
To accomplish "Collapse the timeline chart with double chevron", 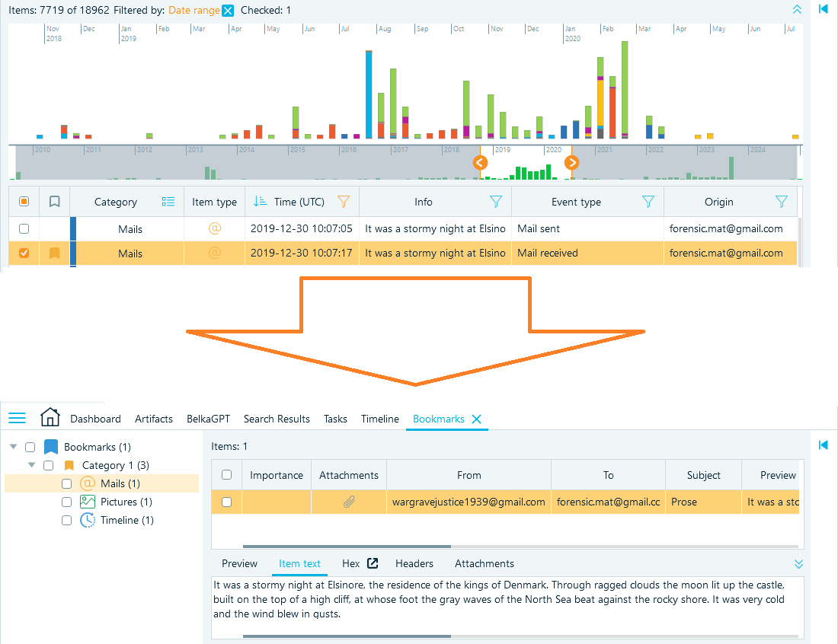I will 797,10.
